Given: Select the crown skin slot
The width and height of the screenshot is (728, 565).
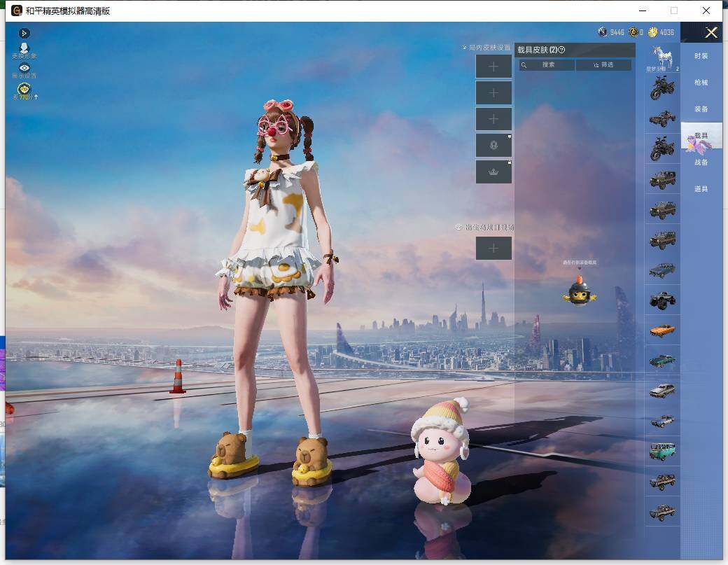Looking at the screenshot, I should (493, 172).
